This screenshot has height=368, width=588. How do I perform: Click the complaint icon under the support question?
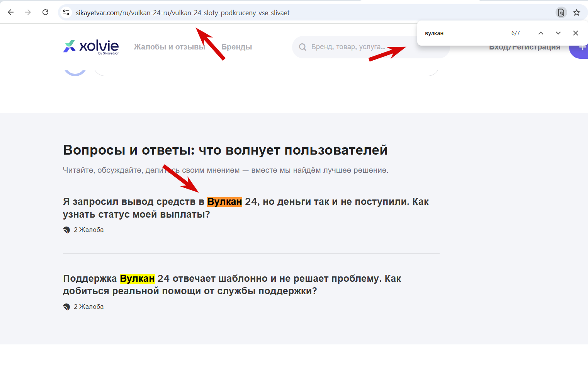point(66,307)
